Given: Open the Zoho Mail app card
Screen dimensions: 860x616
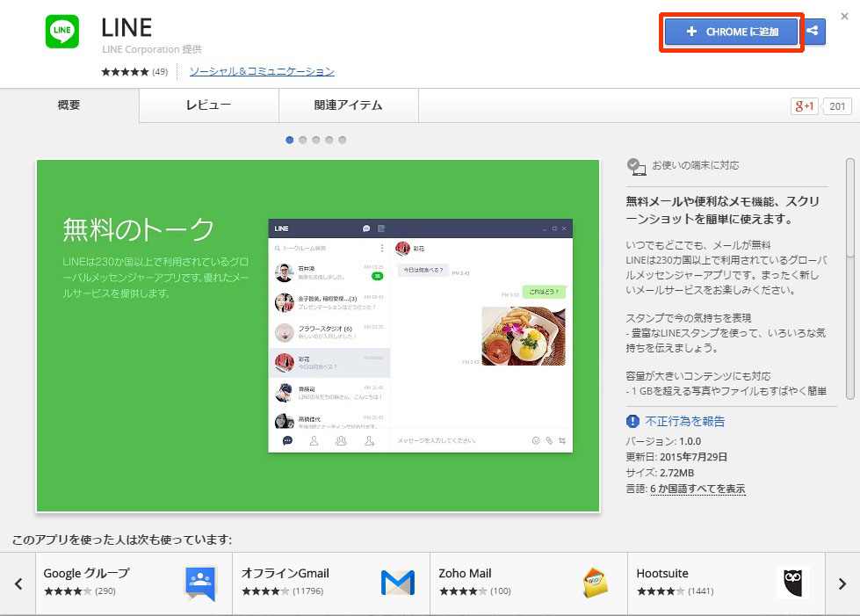Looking at the screenshot, I should coord(529,583).
